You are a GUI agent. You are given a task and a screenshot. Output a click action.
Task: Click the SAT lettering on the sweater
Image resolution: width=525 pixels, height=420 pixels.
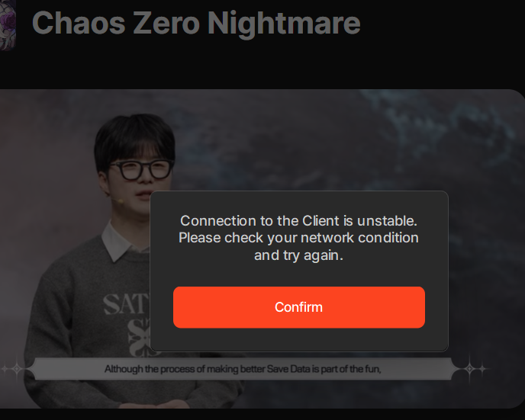(126, 303)
